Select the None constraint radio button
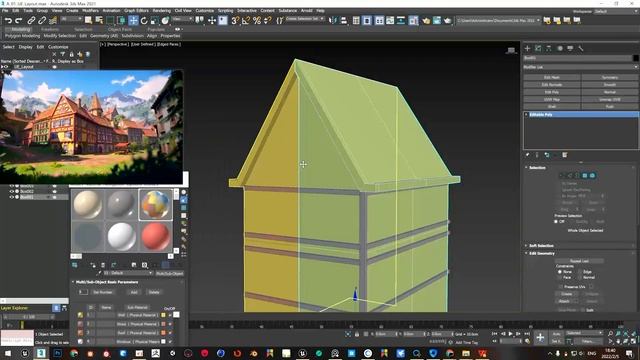 pyautogui.click(x=560, y=271)
